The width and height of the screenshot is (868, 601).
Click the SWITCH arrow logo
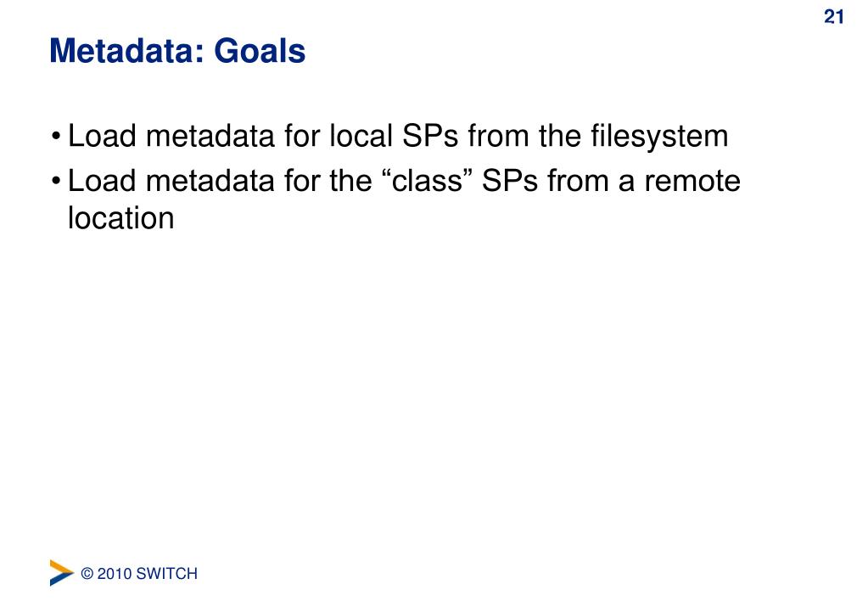click(x=61, y=573)
